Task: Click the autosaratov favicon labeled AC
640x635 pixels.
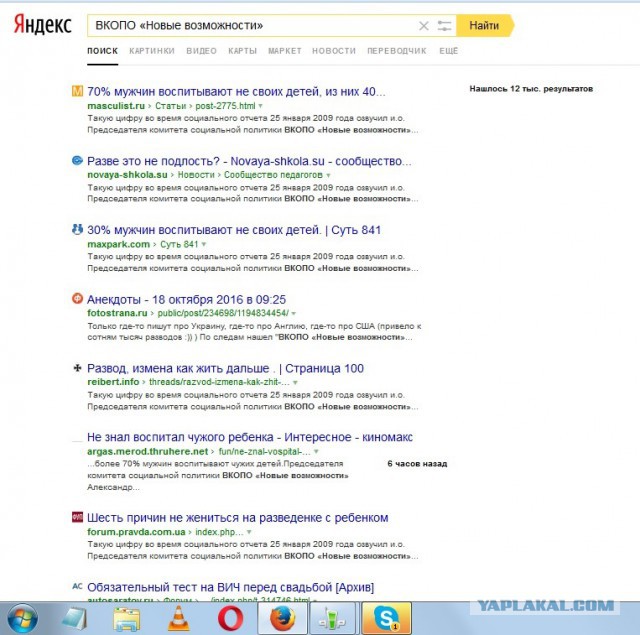Action: click(x=77, y=586)
